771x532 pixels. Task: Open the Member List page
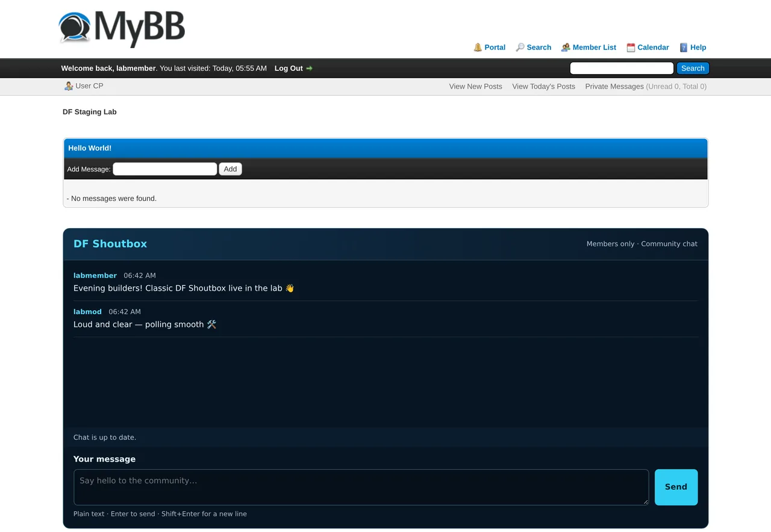(x=595, y=48)
